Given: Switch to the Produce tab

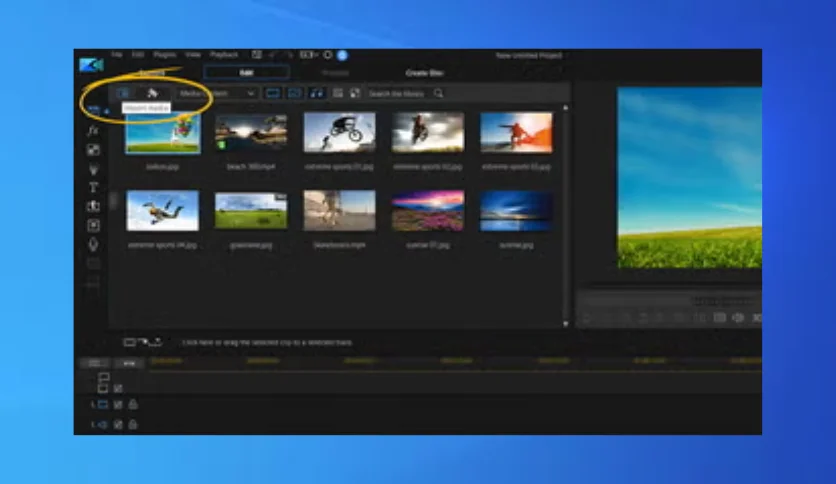Looking at the screenshot, I should (335, 72).
